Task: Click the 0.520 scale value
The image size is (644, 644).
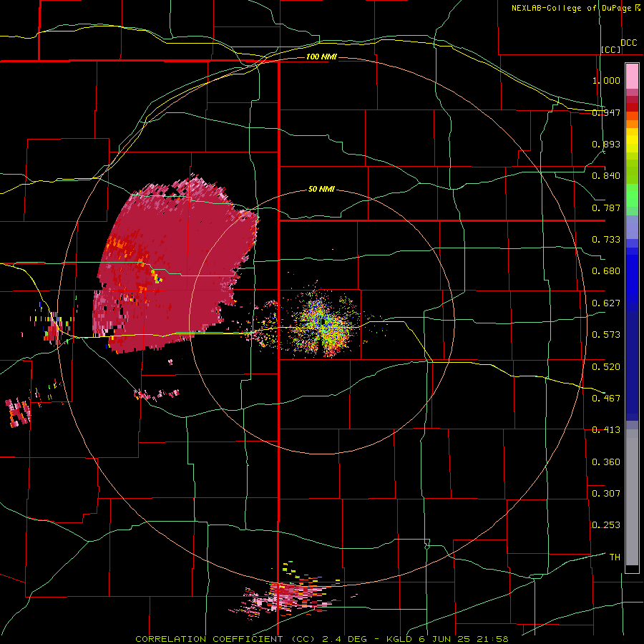Action: [x=606, y=367]
